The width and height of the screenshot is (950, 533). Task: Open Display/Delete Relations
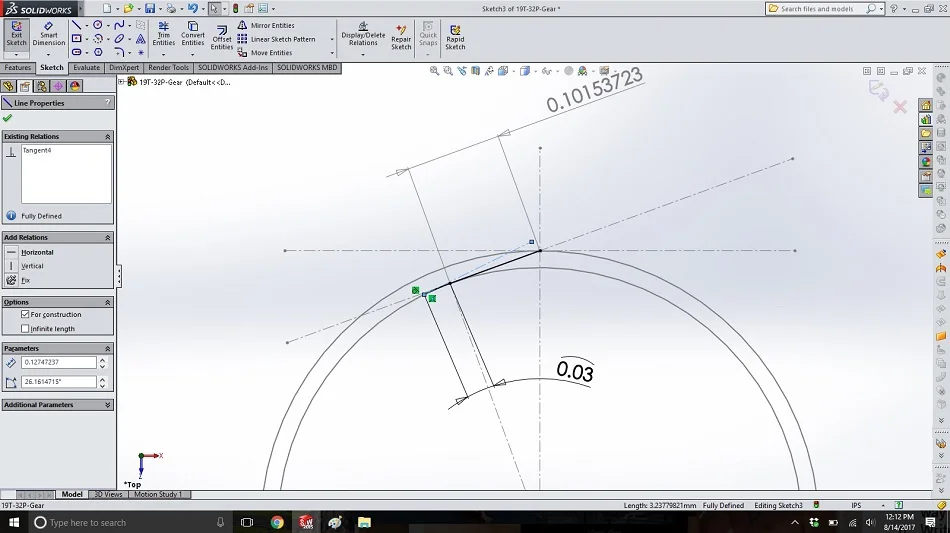pyautogui.click(x=363, y=34)
